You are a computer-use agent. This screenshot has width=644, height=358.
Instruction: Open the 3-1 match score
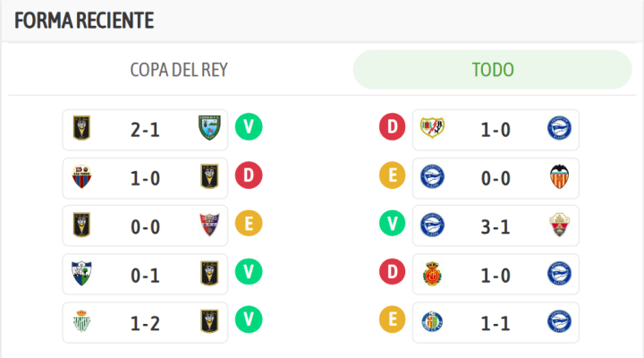496,225
